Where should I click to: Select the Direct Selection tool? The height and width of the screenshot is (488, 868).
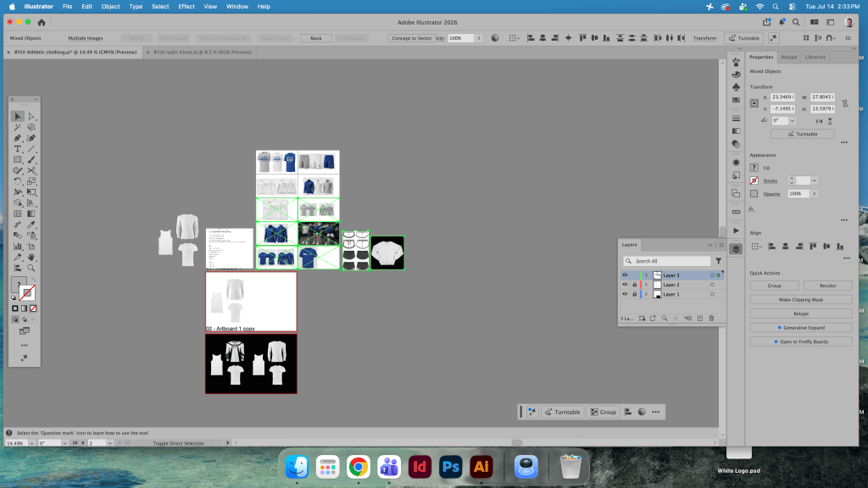pyautogui.click(x=31, y=116)
